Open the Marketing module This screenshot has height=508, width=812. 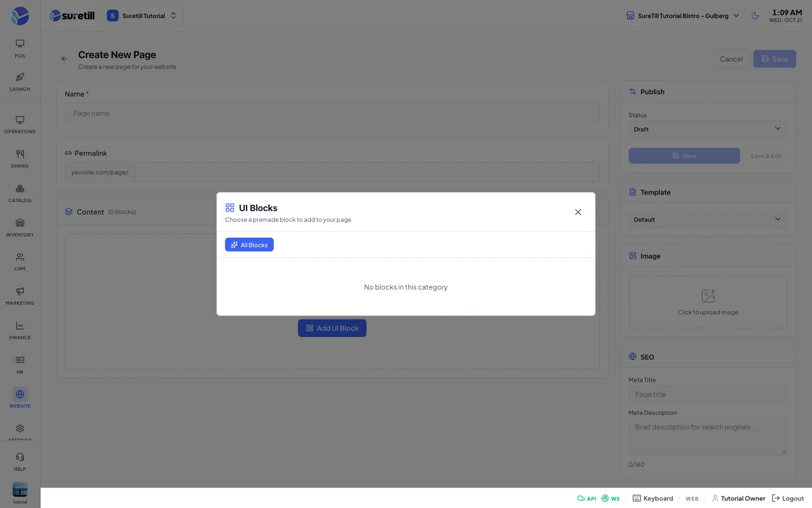tap(20, 296)
